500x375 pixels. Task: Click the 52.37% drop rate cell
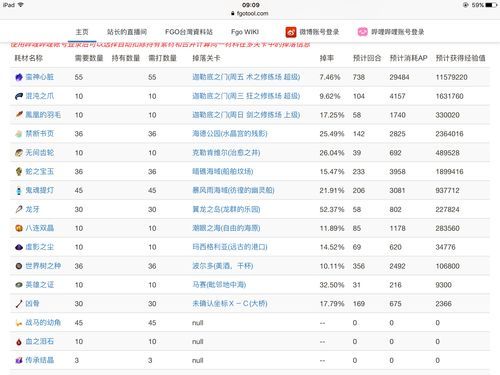pyautogui.click(x=332, y=209)
